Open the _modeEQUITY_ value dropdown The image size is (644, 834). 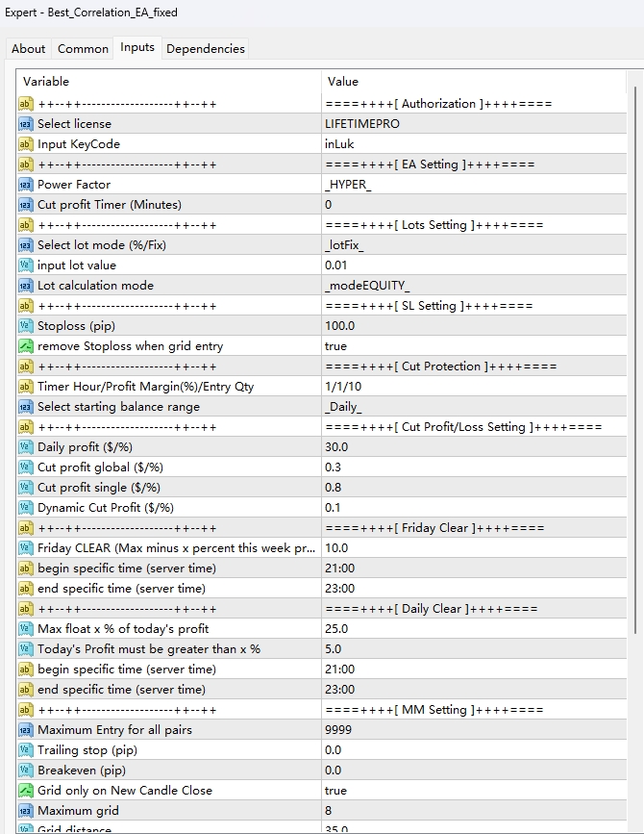tap(474, 286)
